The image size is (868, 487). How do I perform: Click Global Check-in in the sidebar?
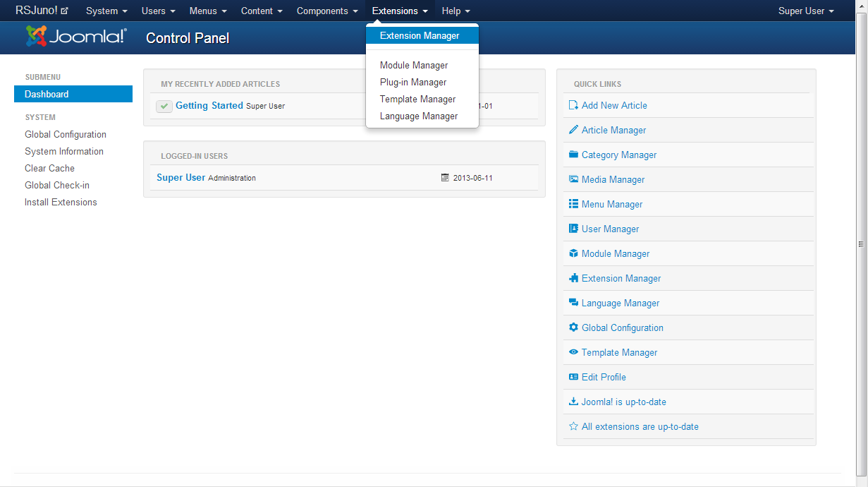[57, 185]
